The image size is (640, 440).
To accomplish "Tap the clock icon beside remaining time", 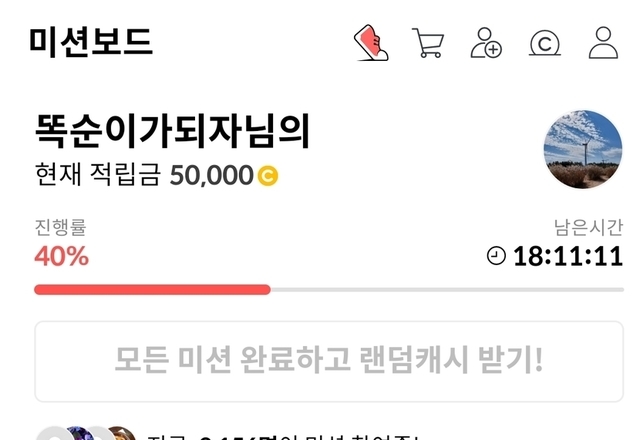I will (496, 256).
